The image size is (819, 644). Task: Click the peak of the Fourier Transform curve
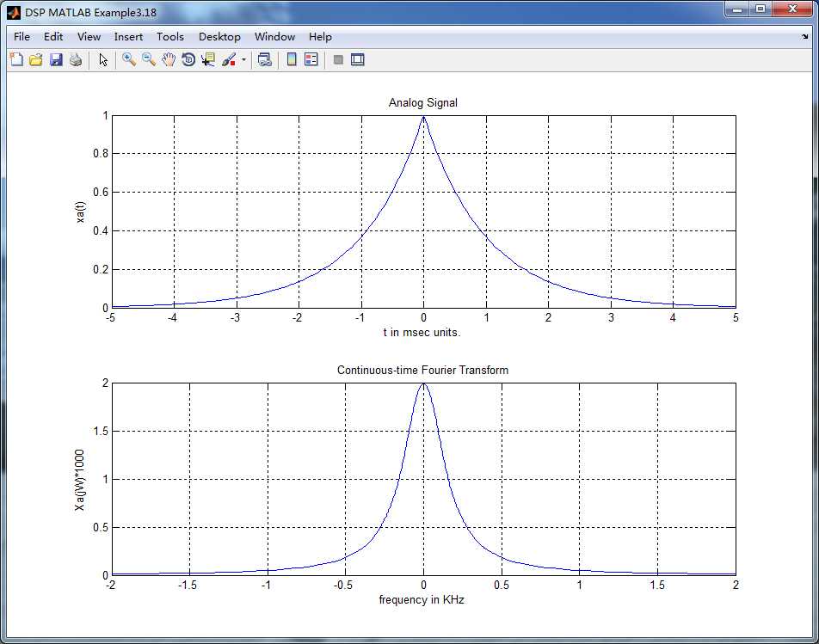pyautogui.click(x=423, y=383)
